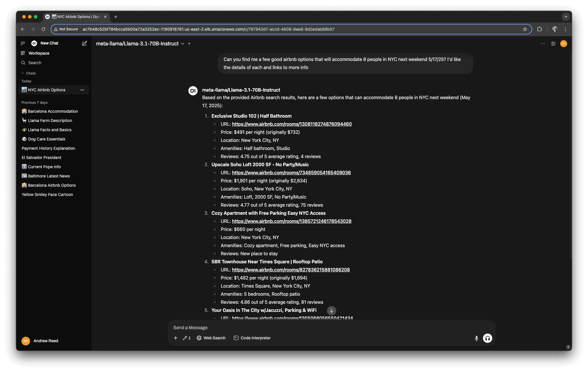Click the plus attachment icon in message bar
588x372 pixels.
click(176, 338)
